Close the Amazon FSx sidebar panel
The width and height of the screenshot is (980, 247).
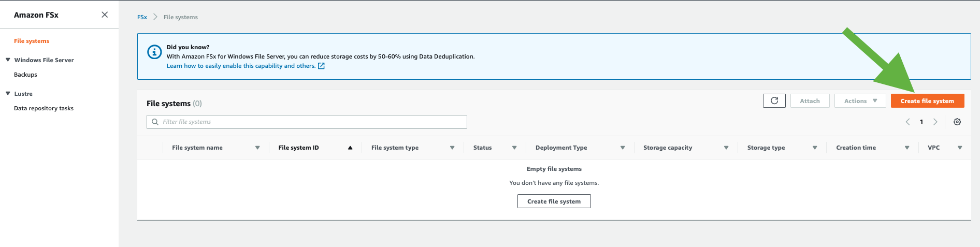tap(105, 14)
